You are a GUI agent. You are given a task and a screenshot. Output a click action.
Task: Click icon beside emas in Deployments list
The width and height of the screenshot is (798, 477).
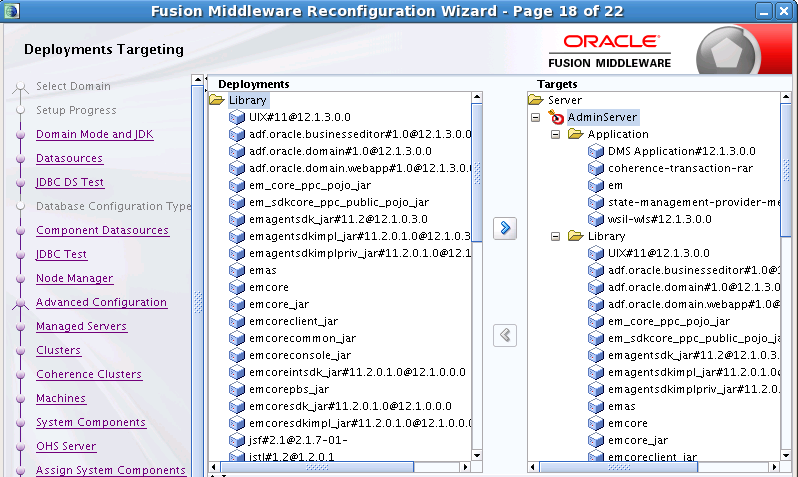coord(237,270)
